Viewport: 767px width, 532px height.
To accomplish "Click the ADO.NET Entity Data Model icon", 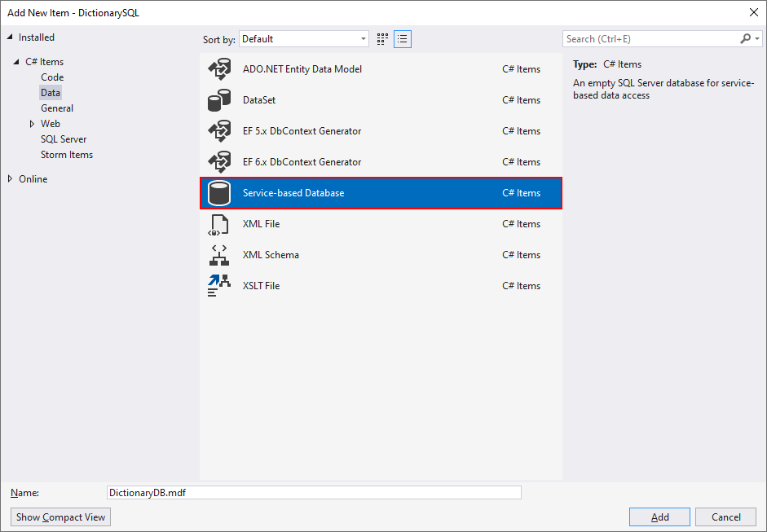I will (x=219, y=69).
